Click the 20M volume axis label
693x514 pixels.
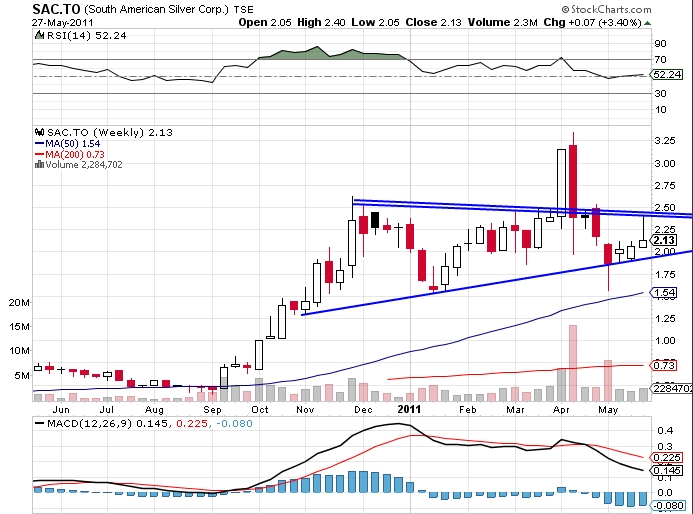pos(19,303)
